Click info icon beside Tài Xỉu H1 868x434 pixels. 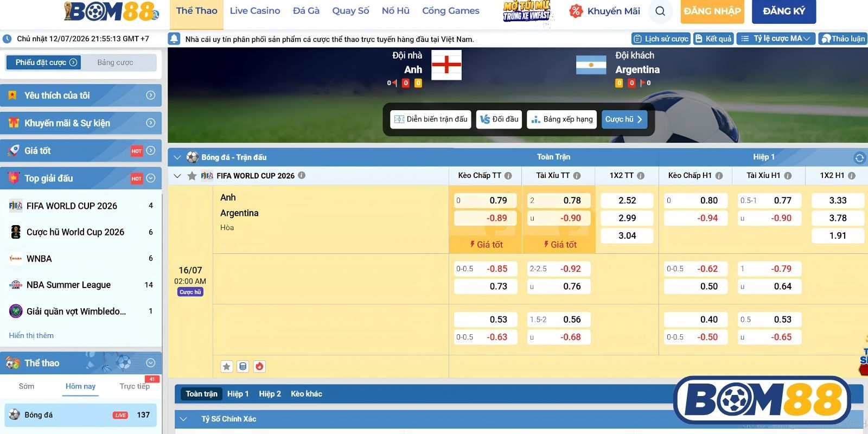(788, 176)
